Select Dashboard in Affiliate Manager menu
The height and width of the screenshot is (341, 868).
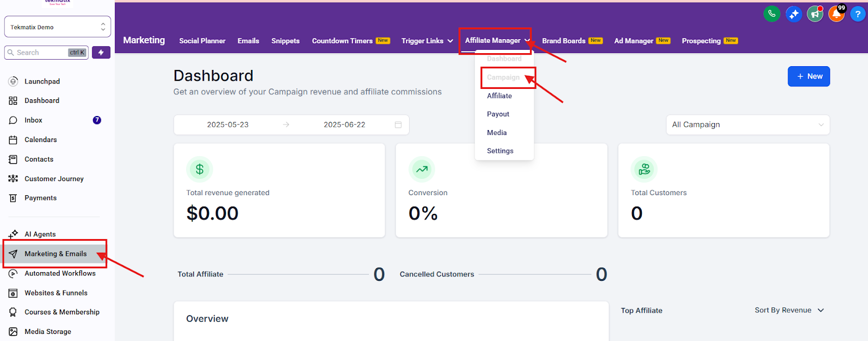pyautogui.click(x=504, y=59)
